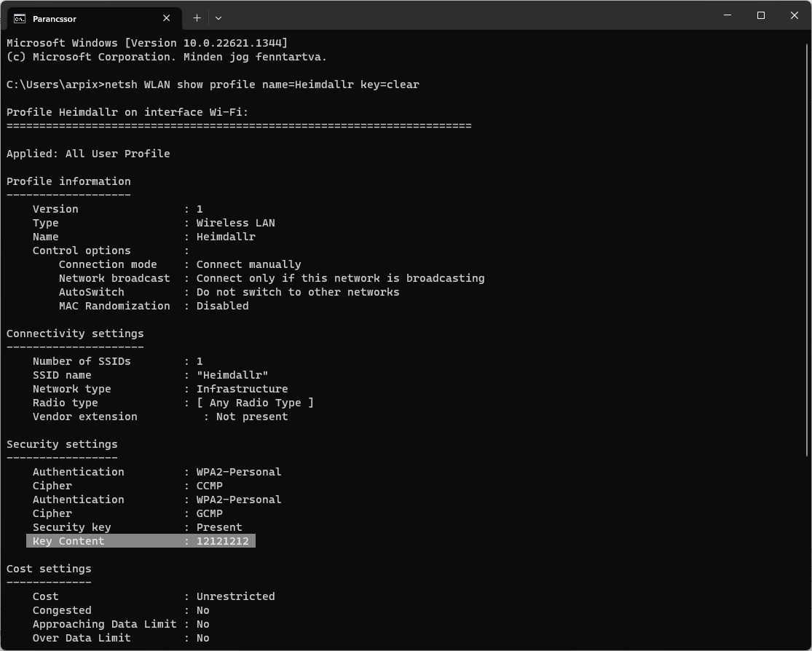Close the terminal window
The height and width of the screenshot is (651, 812).
[x=795, y=15]
